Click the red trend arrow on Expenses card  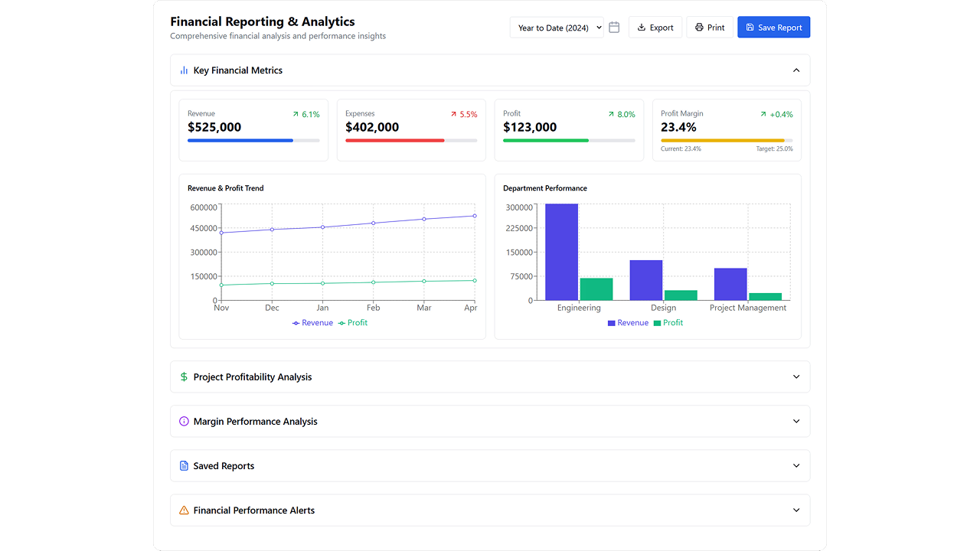453,114
